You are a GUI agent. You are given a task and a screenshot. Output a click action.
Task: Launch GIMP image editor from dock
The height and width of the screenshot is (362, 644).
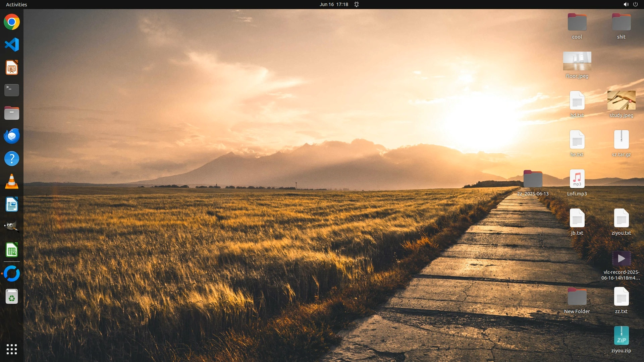[x=12, y=227]
